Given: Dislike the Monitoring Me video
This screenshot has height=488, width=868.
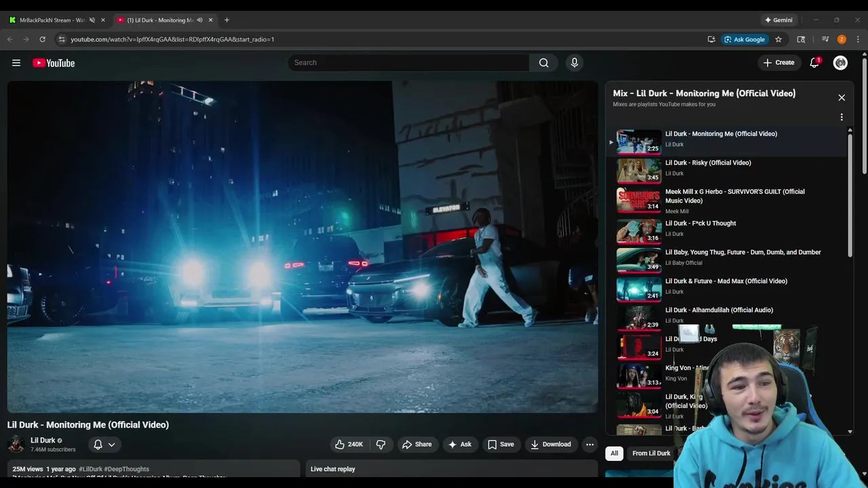Looking at the screenshot, I should (381, 445).
